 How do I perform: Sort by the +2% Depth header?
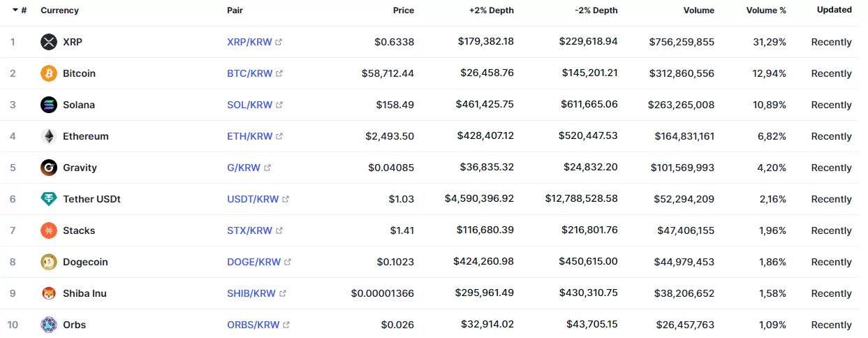pos(491,10)
